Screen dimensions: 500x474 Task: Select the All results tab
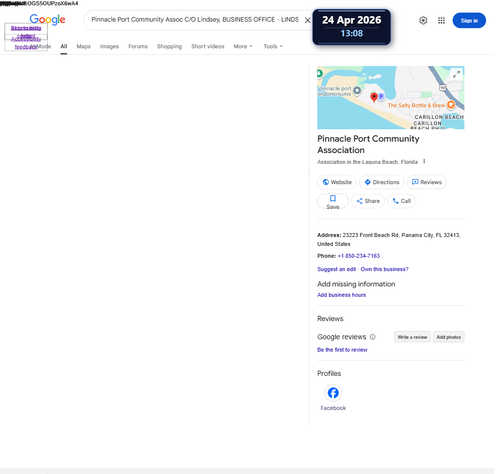point(64,46)
